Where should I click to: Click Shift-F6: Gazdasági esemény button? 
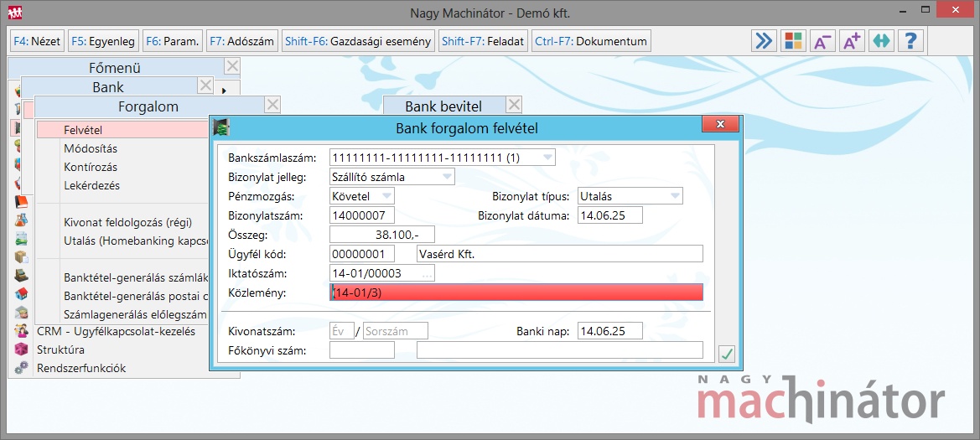[358, 42]
